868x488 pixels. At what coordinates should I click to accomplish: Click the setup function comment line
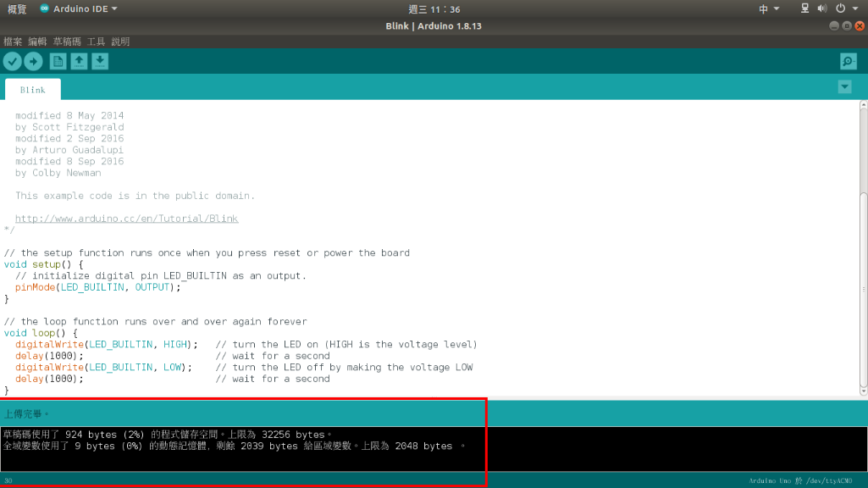207,252
